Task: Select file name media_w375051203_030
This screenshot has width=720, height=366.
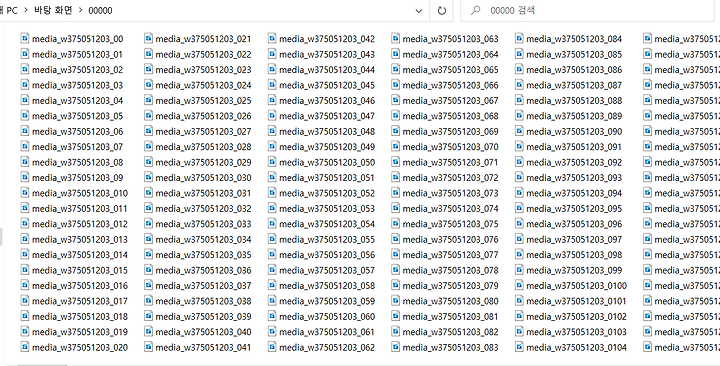Action: point(203,178)
